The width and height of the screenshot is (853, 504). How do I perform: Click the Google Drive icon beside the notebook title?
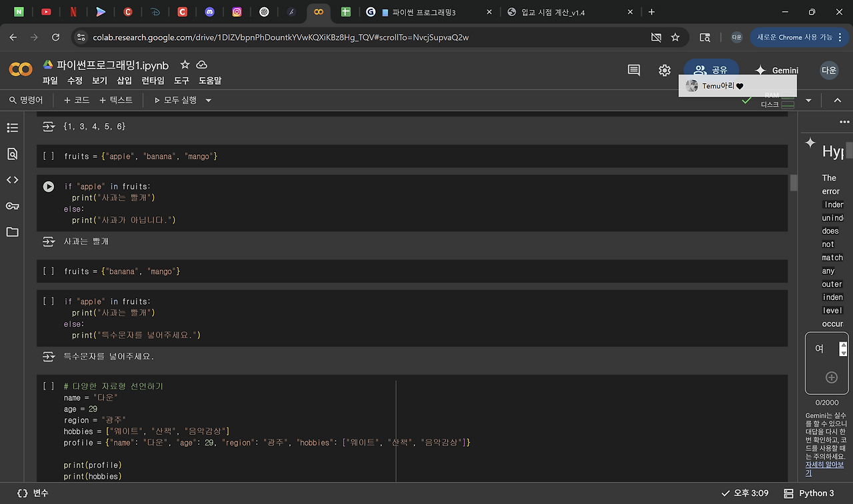click(x=48, y=65)
